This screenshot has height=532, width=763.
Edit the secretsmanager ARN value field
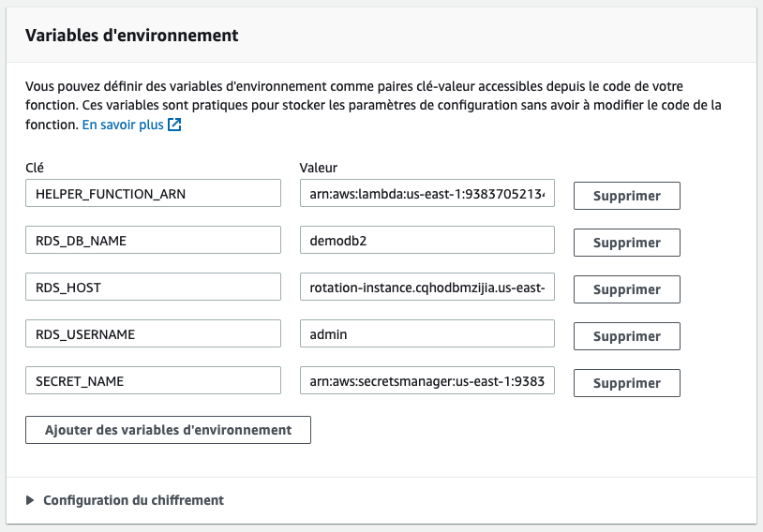[x=427, y=381]
